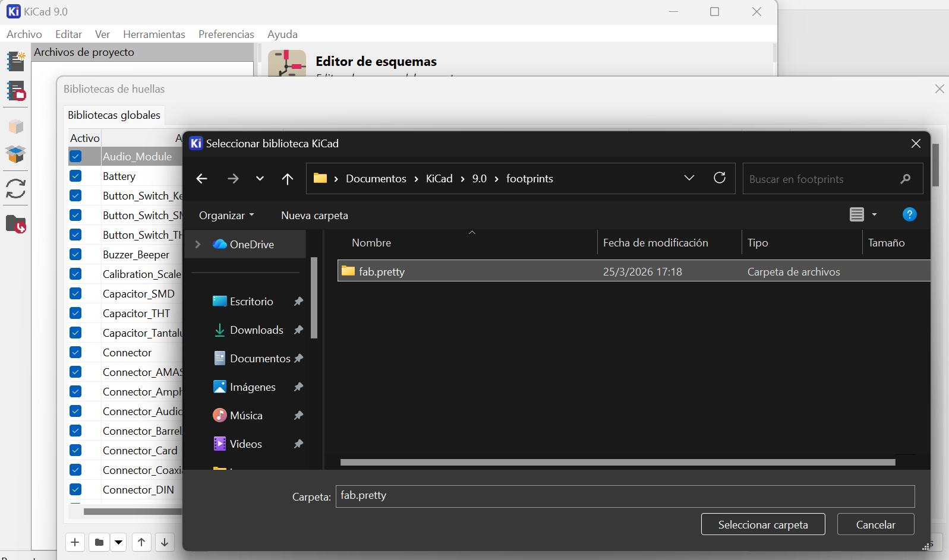Expand the address bar history dropdown
This screenshot has height=560, width=949.
tap(689, 178)
